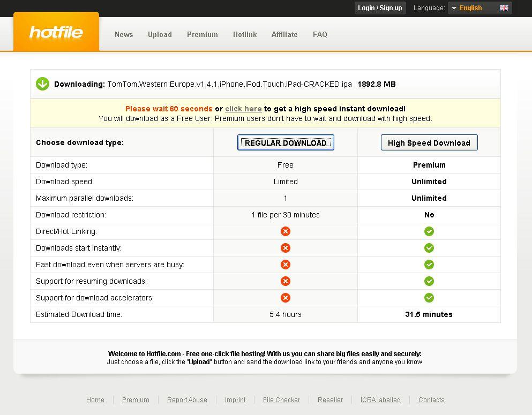The height and width of the screenshot is (415, 532).
Task: Click the 'Estimated Download time:' row label
Action: pos(79,314)
